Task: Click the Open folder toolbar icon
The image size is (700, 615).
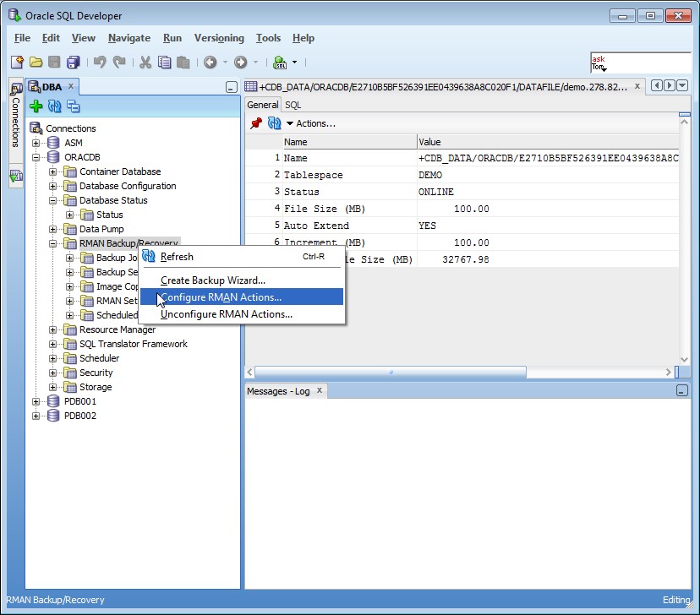Action: coord(36,62)
